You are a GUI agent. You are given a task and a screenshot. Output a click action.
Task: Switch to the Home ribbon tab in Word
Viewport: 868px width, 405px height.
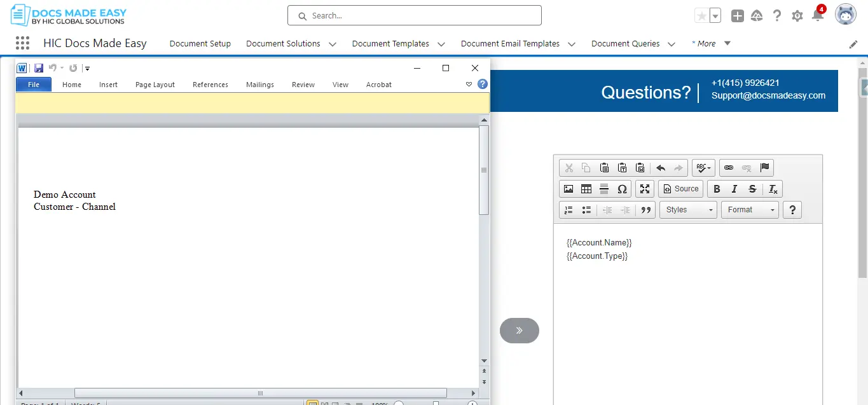[x=72, y=85]
